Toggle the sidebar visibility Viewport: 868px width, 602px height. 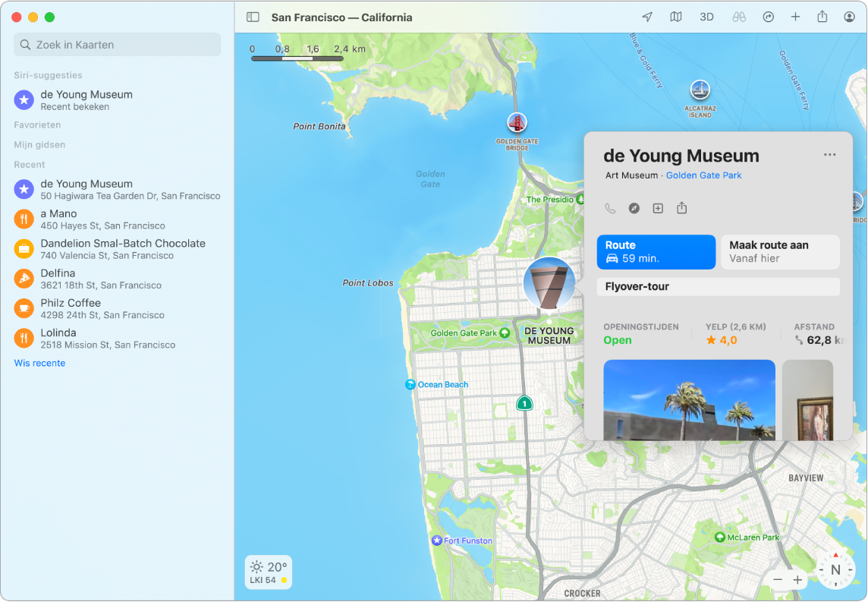click(x=252, y=17)
